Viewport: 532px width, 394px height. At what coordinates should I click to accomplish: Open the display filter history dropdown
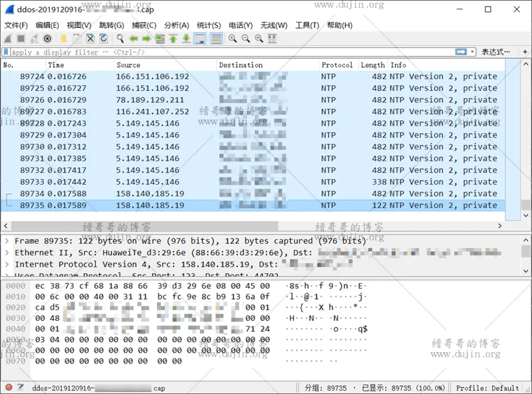coord(472,52)
